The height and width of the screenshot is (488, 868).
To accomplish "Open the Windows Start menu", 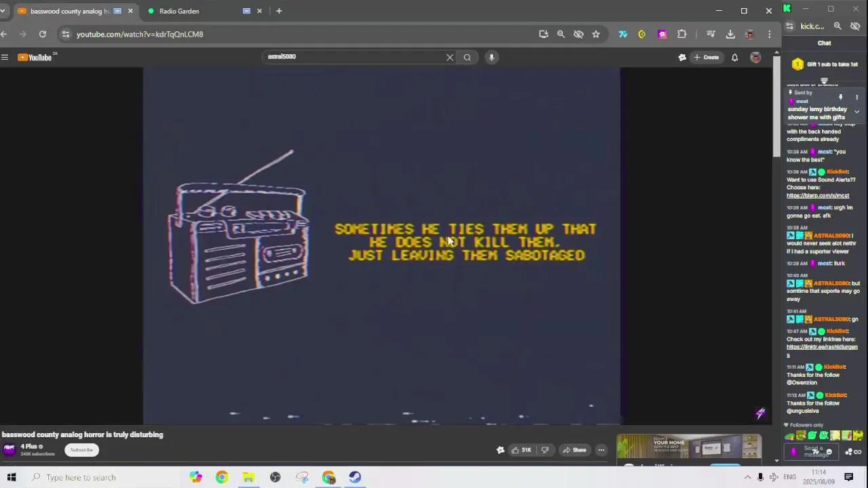I will [x=12, y=477].
